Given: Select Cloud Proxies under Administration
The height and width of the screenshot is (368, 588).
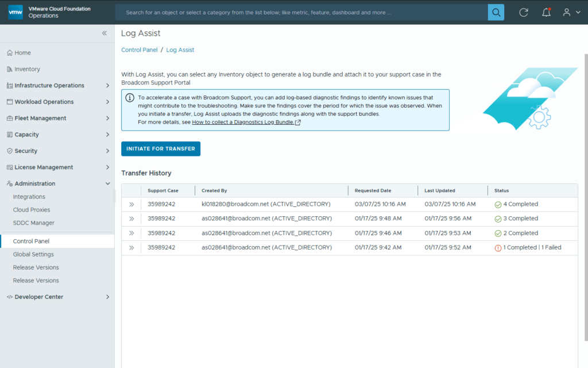Looking at the screenshot, I should [x=32, y=210].
